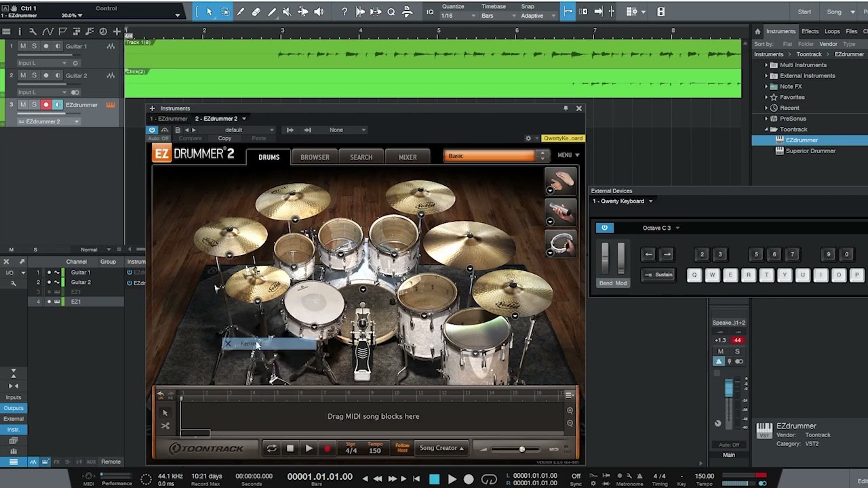Open the track inspector info icon

(20, 31)
